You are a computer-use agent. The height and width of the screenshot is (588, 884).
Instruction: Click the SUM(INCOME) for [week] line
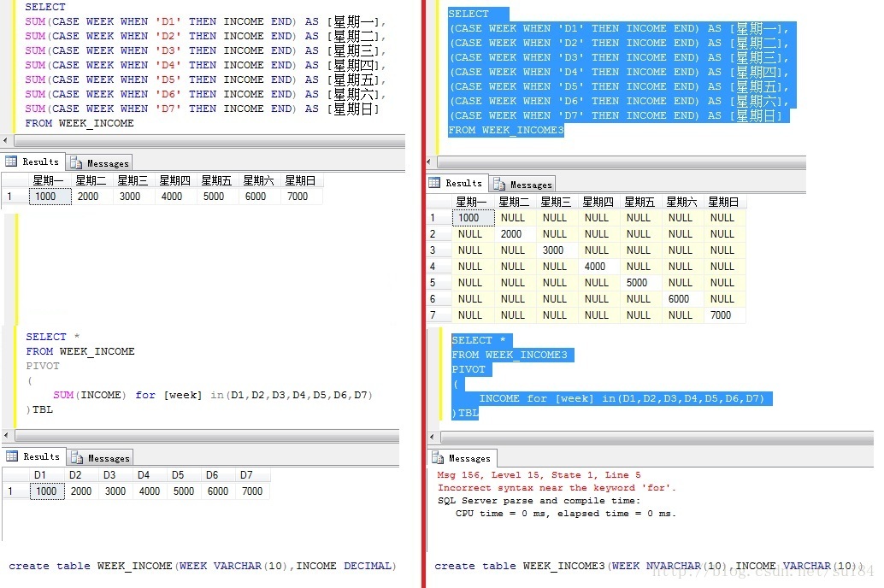pos(213,395)
